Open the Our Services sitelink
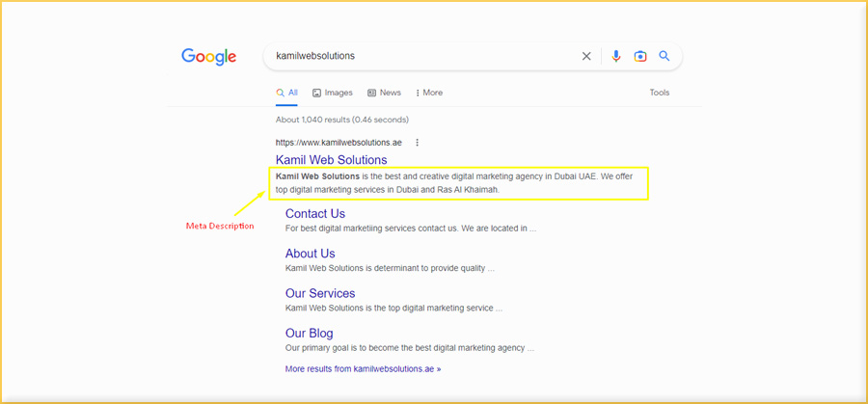Viewport: 868px width, 404px height. click(x=320, y=293)
